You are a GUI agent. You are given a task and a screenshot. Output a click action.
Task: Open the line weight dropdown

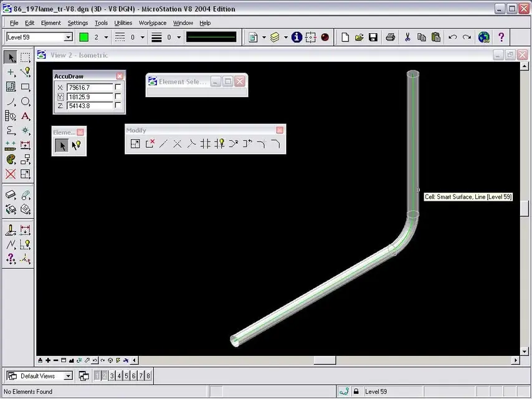[179, 37]
